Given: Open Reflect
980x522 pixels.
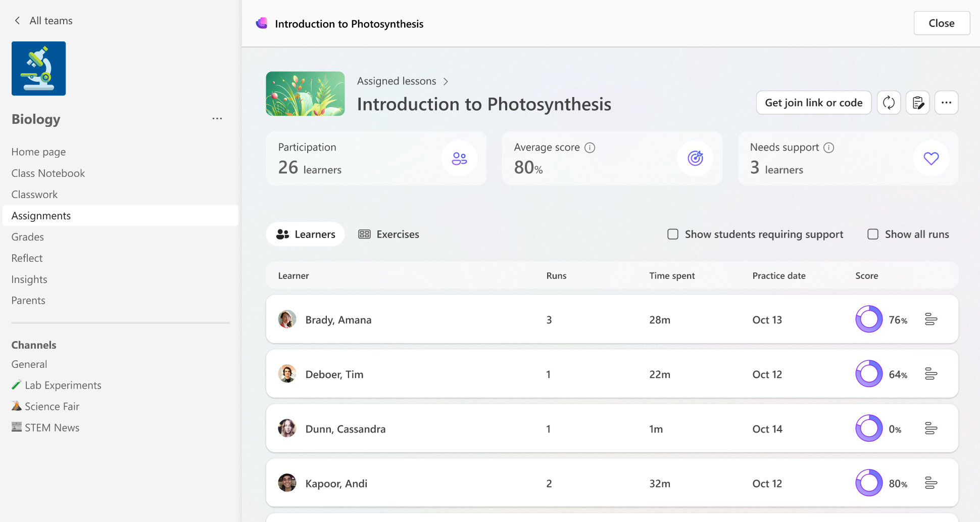Looking at the screenshot, I should coord(27,258).
